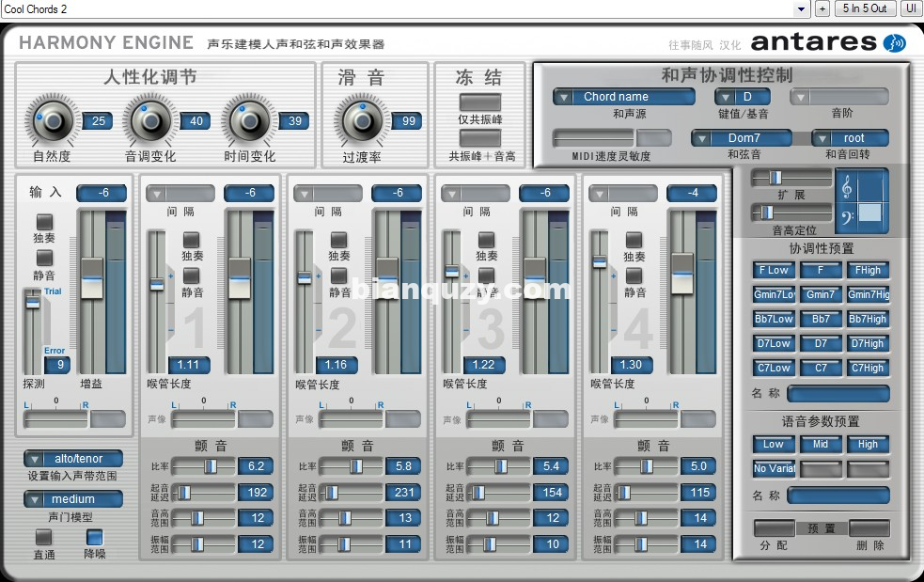The width and height of the screenshot is (924, 582).
Task: Toggle 直通 bypass button
Action: (x=43, y=537)
